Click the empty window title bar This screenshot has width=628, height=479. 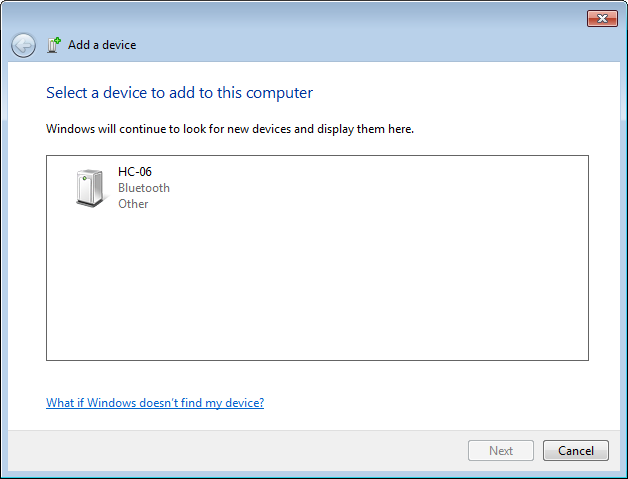300,16
